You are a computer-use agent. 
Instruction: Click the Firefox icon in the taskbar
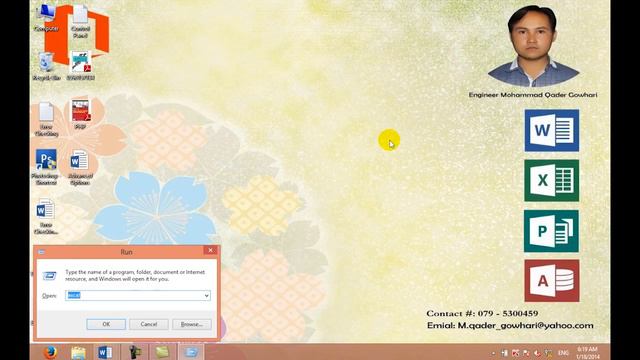(x=50, y=352)
